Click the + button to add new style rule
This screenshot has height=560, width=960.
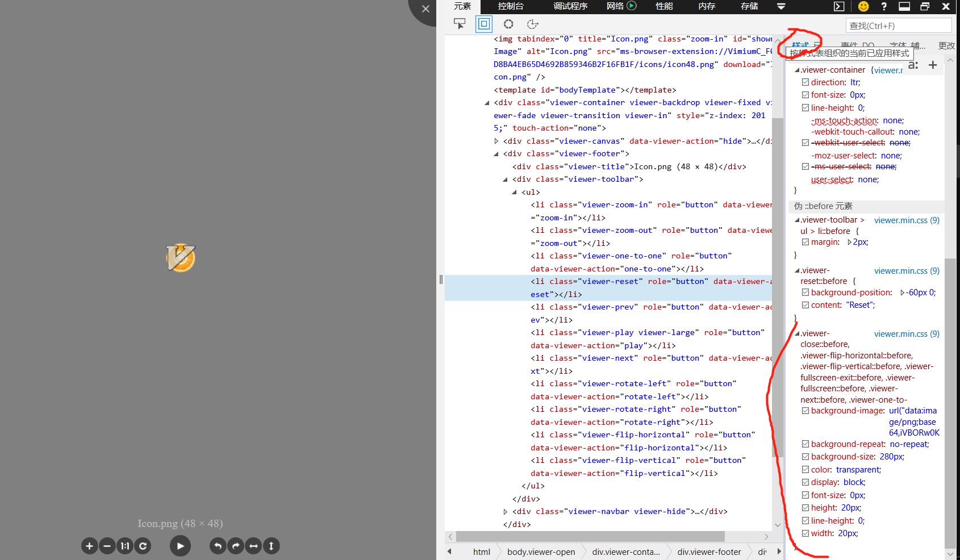pos(932,65)
